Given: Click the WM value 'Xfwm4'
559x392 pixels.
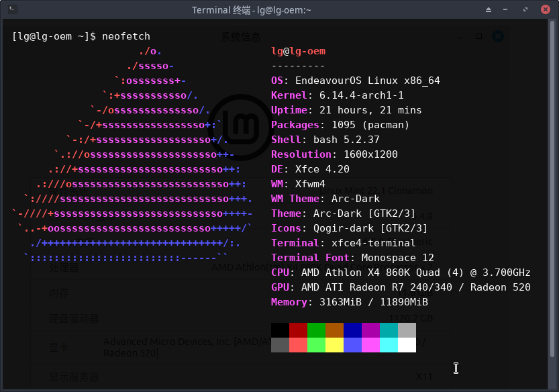Looking at the screenshot, I should click(x=310, y=184).
